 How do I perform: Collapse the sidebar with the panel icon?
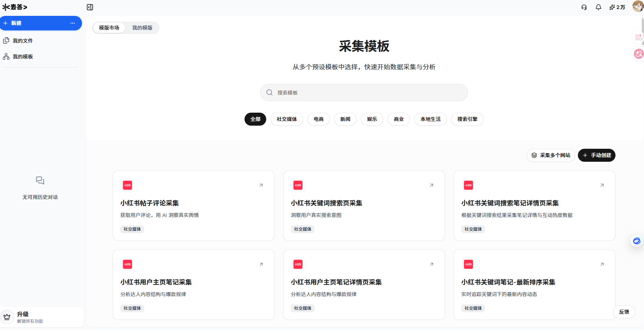click(x=90, y=7)
